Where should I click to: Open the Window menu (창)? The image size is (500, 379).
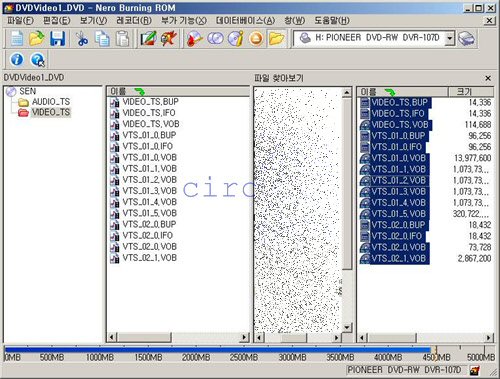[x=295, y=21]
